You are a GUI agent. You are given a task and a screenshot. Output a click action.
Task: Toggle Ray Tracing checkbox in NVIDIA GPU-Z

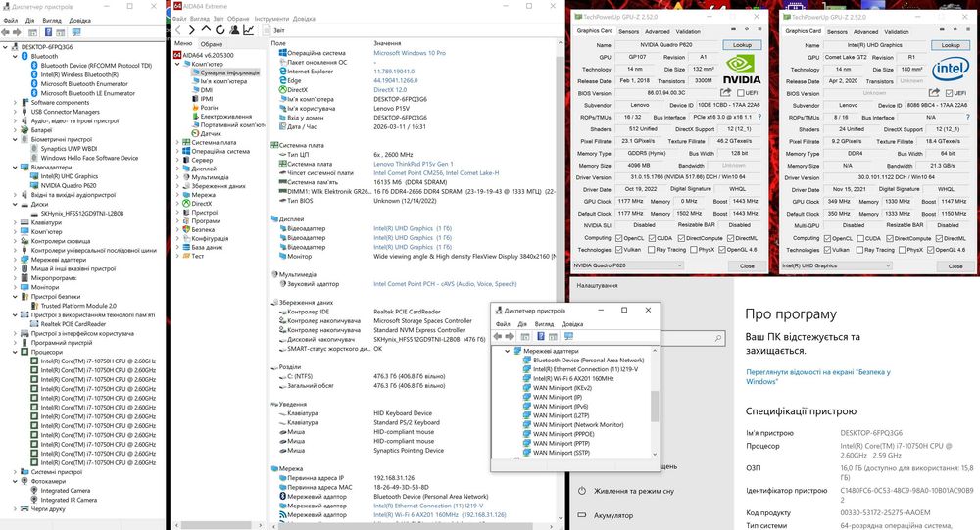click(652, 250)
